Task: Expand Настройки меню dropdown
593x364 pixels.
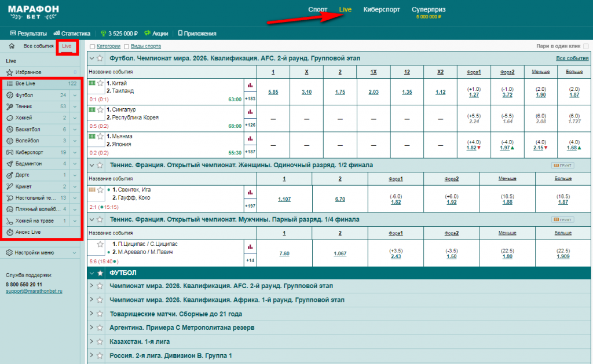Action: [74, 253]
